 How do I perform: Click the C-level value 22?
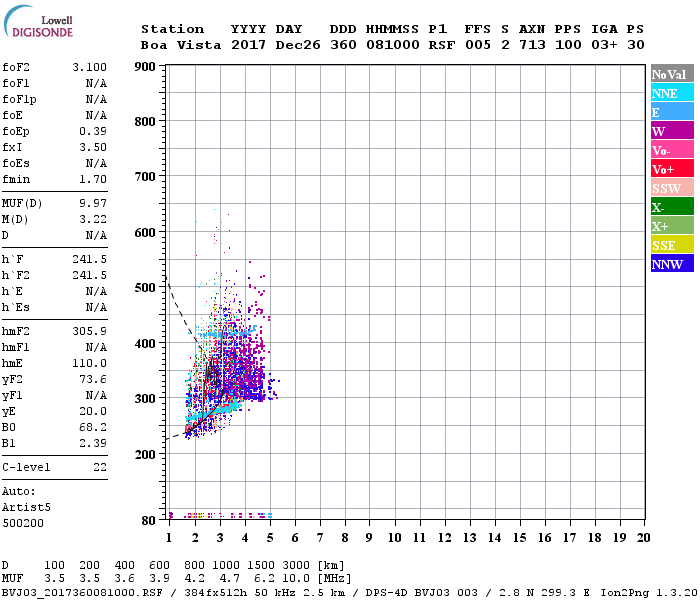click(100, 467)
